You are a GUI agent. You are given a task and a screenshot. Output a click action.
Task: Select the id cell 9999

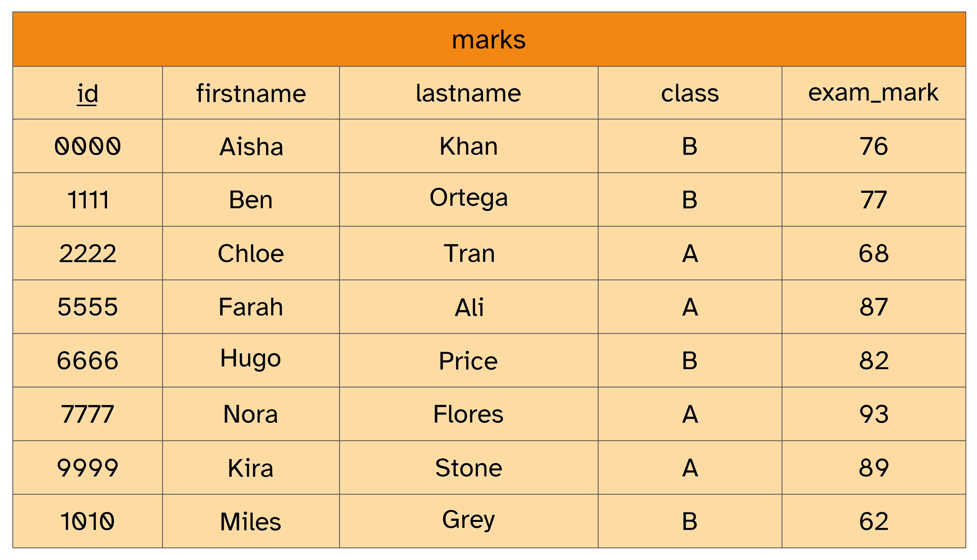(x=88, y=468)
